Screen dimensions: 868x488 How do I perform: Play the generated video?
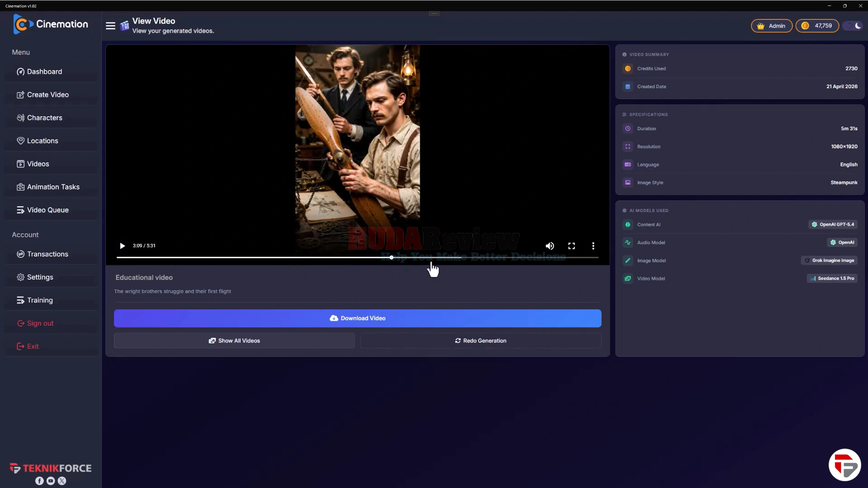click(x=122, y=246)
